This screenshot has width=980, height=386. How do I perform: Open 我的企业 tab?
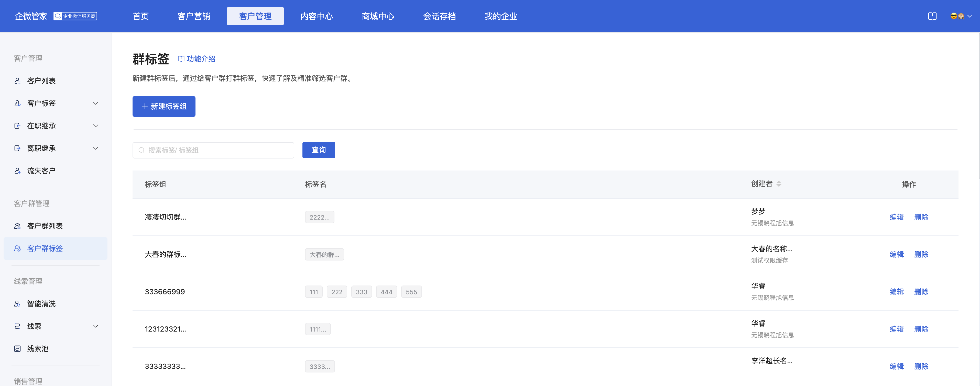[501, 16]
